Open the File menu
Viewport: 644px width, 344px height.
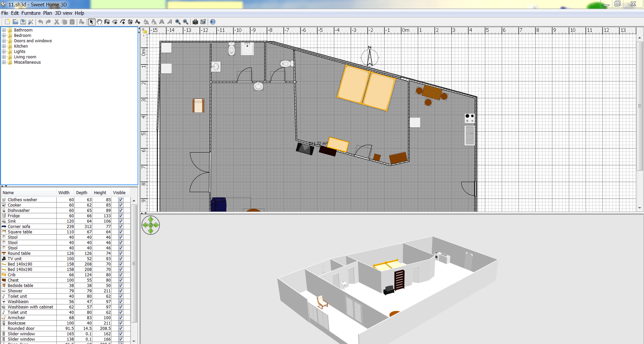pyautogui.click(x=5, y=13)
